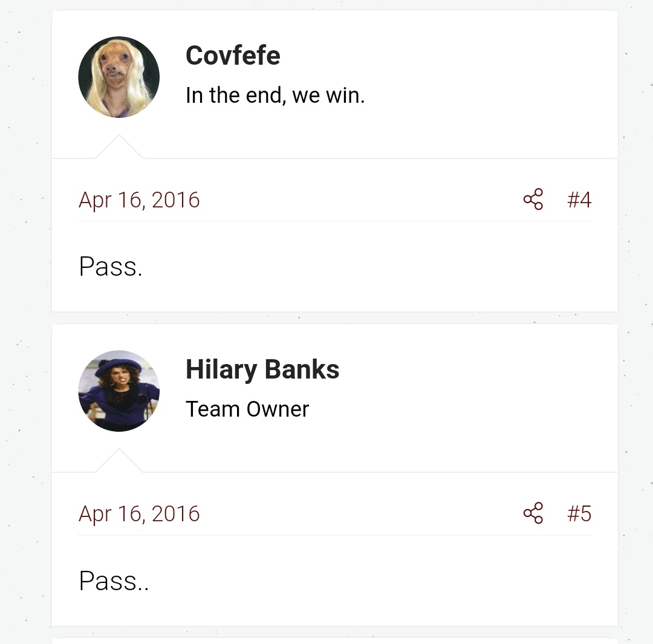Image resolution: width=653 pixels, height=644 pixels.
Task: Open Covfefe's avatar image
Action: pos(119,77)
